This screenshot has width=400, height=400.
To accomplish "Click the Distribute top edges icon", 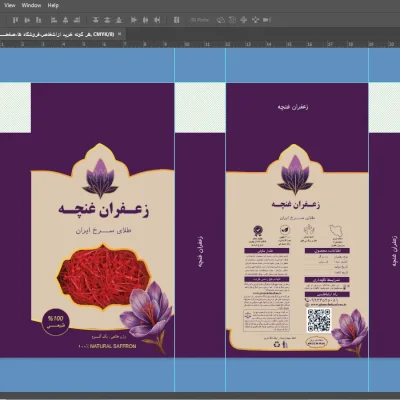I will (x=96, y=20).
